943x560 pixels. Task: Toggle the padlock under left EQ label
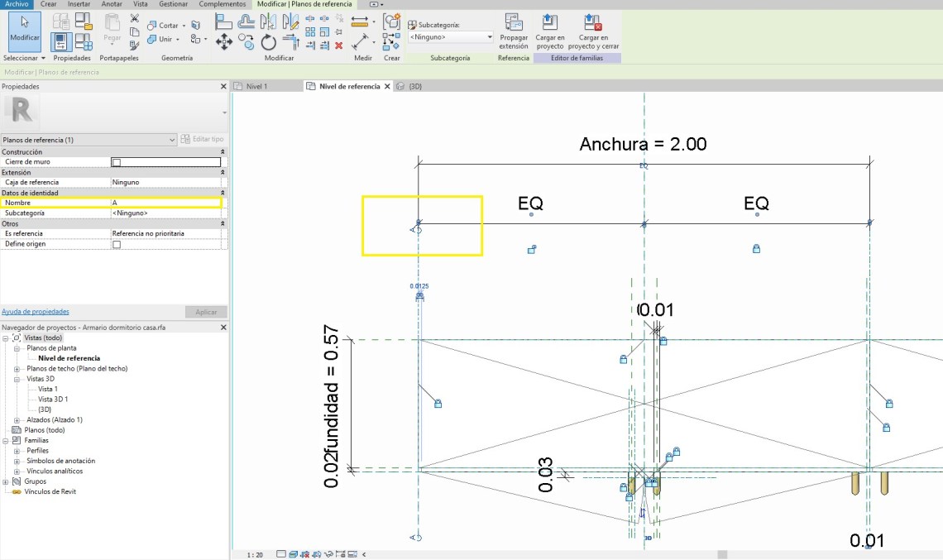point(532,249)
